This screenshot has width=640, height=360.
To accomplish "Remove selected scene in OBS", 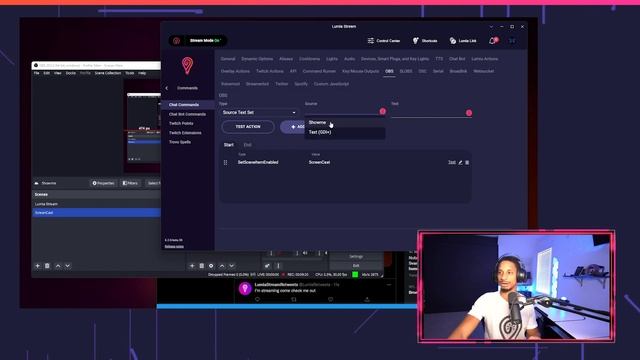I will click(47, 266).
